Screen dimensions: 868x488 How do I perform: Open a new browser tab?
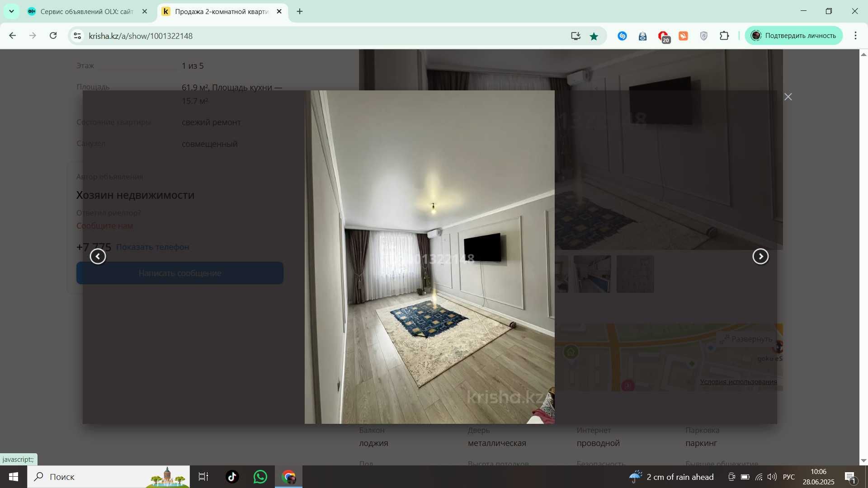point(300,12)
